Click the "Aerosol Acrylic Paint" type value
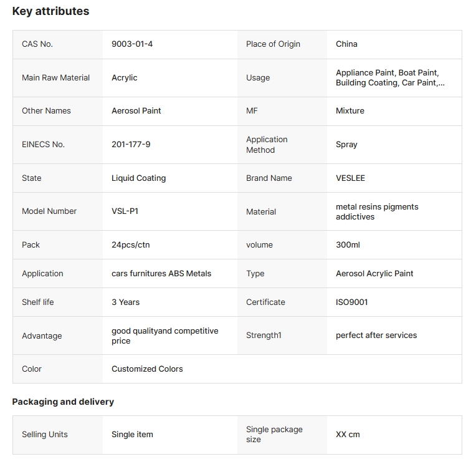 [374, 274]
